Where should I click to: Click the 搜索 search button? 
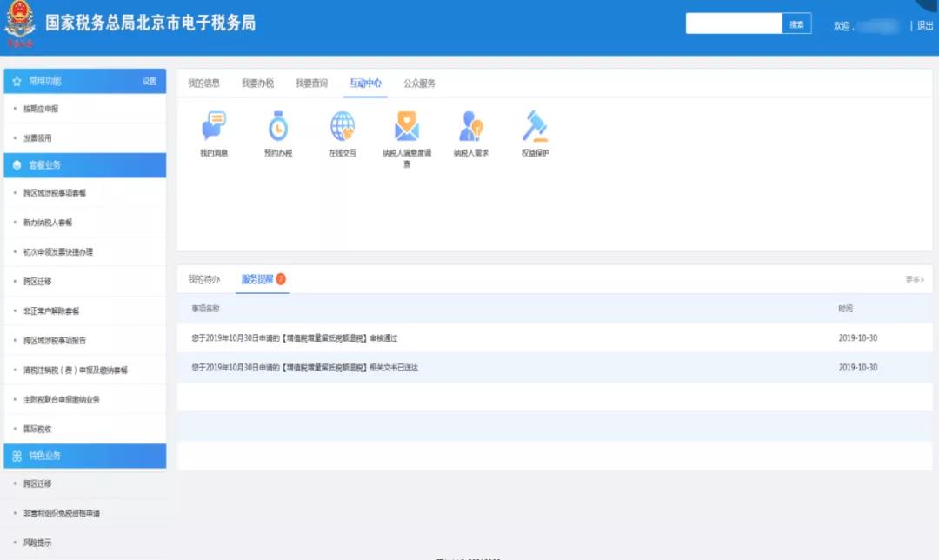point(796,23)
